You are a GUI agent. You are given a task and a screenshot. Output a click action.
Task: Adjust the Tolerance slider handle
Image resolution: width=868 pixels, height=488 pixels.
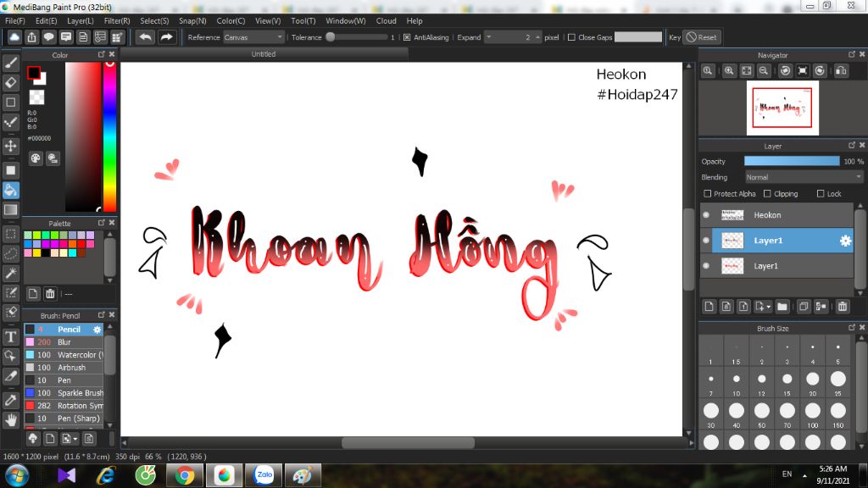pyautogui.click(x=331, y=37)
